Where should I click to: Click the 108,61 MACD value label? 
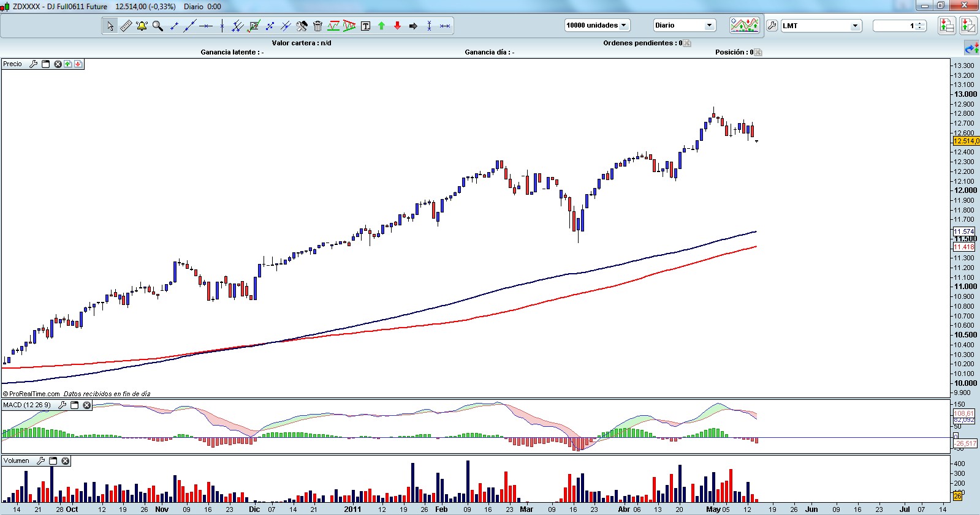(x=964, y=413)
